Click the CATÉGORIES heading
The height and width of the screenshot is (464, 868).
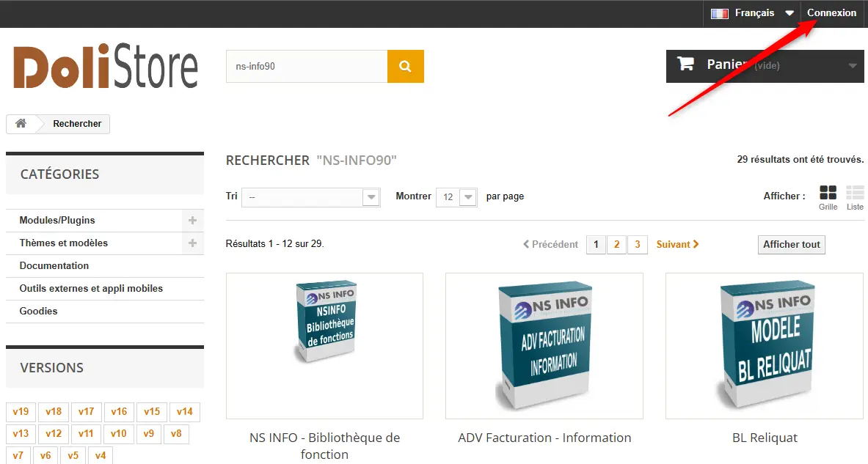point(59,174)
